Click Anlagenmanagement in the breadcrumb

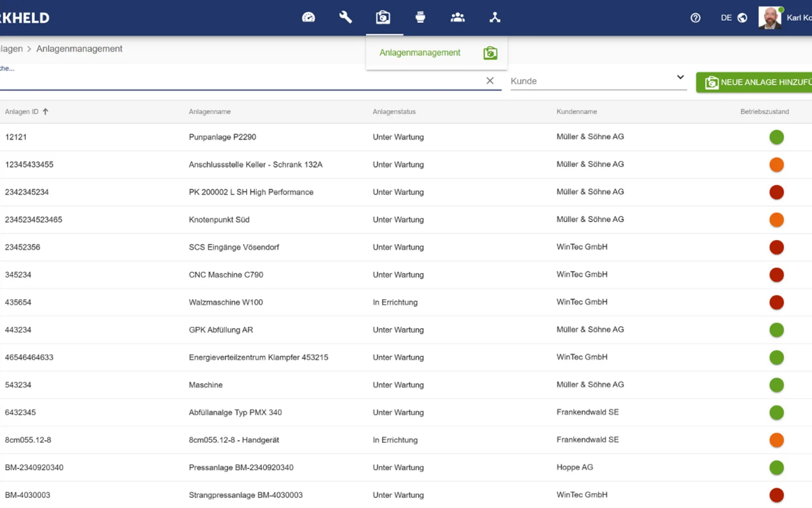[79, 49]
